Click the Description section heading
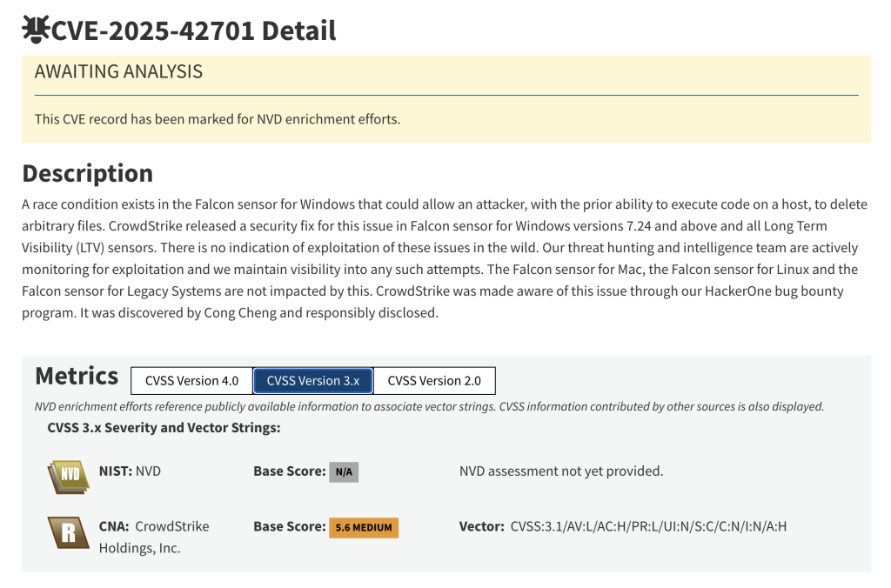The width and height of the screenshot is (891, 588). (87, 173)
